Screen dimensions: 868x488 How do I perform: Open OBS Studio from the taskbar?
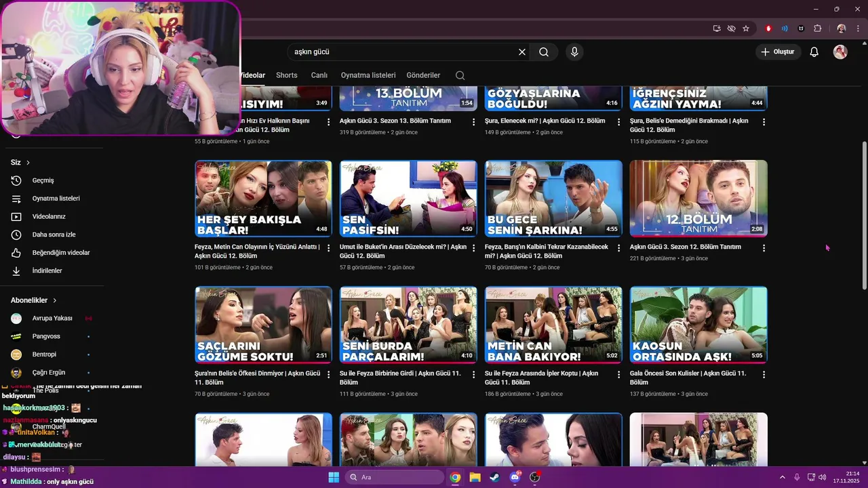[x=535, y=477]
